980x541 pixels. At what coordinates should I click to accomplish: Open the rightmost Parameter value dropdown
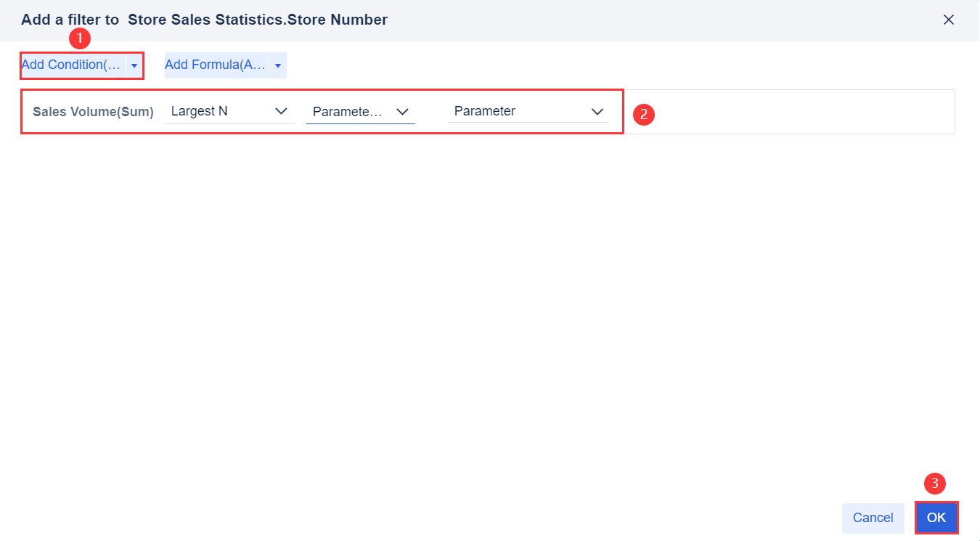click(515, 112)
